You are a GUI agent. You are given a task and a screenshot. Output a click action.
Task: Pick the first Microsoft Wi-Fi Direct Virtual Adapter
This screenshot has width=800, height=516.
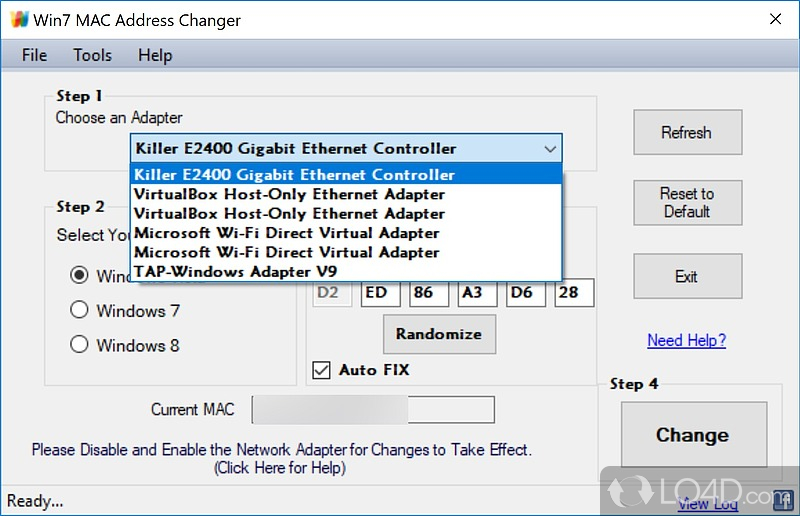coord(346,233)
